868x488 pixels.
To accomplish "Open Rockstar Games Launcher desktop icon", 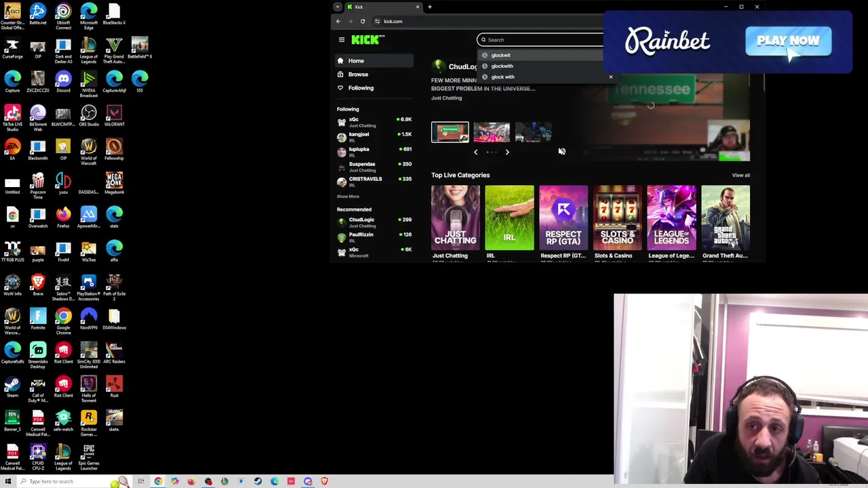I will tap(89, 424).
